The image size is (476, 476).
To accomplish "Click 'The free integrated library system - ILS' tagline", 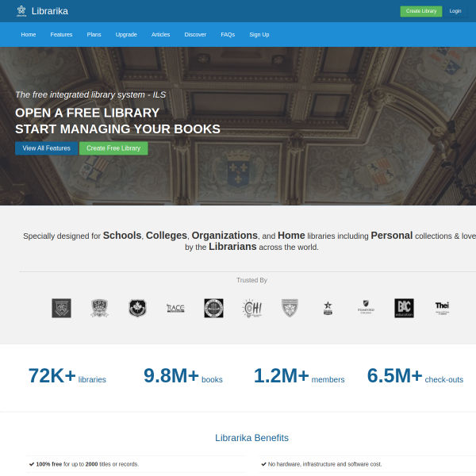I will click(90, 94).
